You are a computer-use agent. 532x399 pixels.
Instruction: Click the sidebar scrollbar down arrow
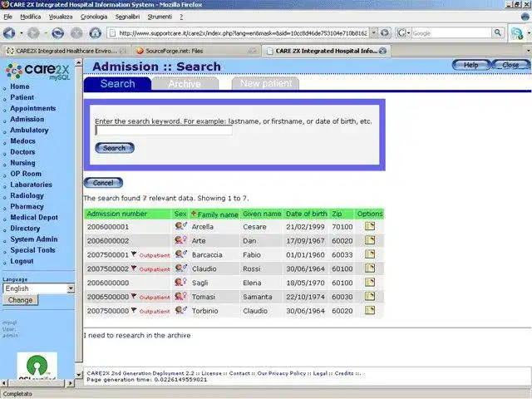(x=79, y=375)
